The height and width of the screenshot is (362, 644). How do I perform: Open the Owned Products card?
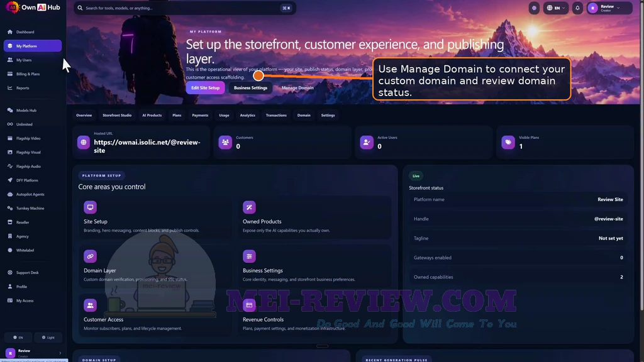314,217
